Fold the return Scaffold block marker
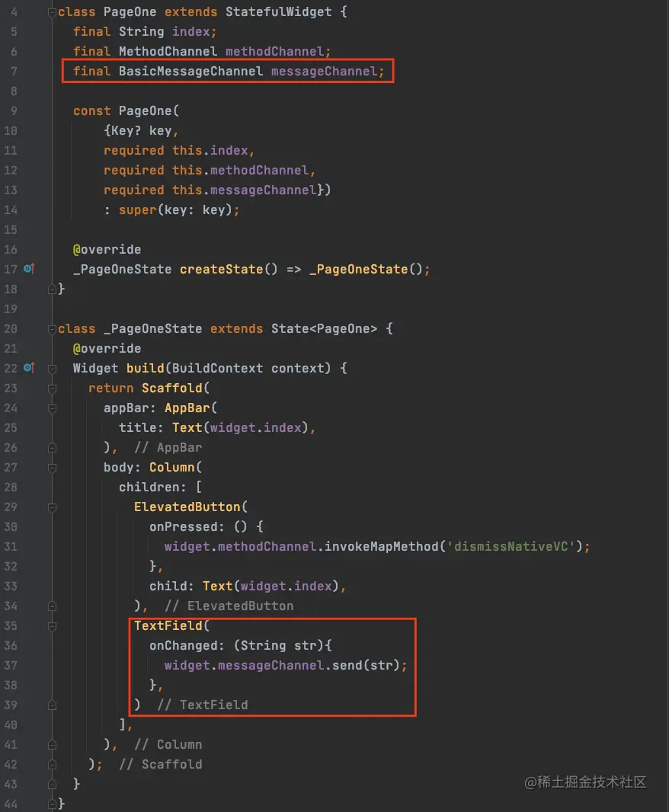669x812 pixels. 52,388
